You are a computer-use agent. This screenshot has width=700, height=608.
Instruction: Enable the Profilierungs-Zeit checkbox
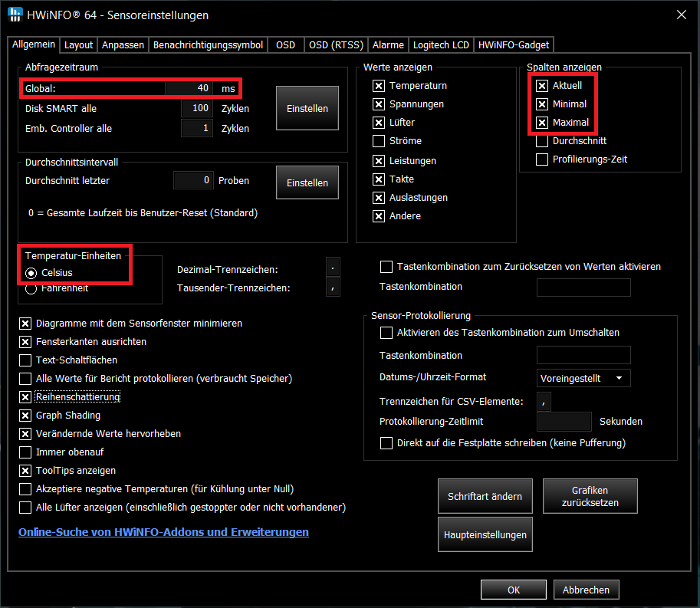(x=542, y=159)
